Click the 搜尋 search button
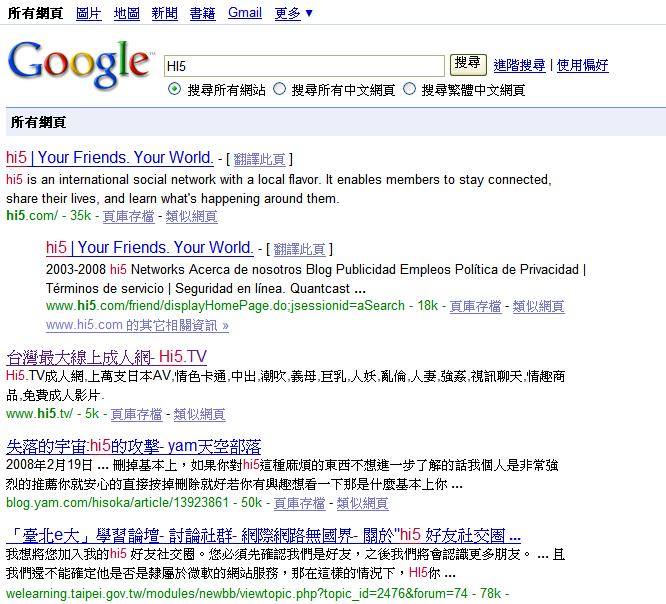The width and height of the screenshot is (666, 604). pyautogui.click(x=468, y=64)
